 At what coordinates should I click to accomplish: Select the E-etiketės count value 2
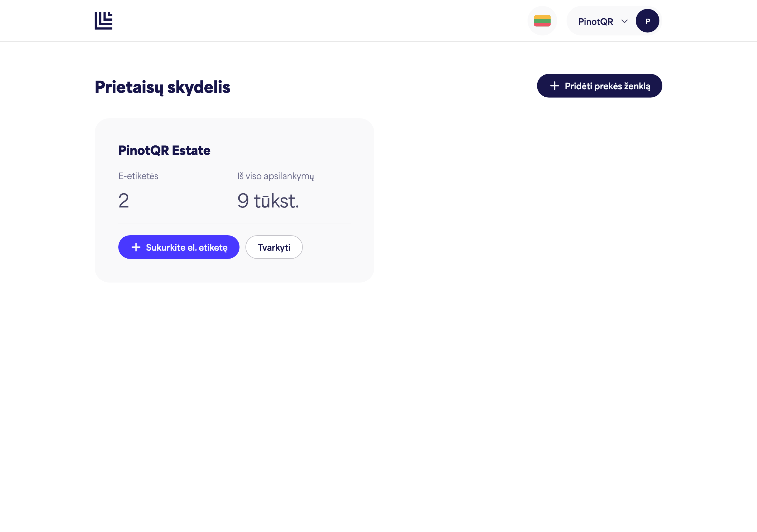(x=124, y=201)
